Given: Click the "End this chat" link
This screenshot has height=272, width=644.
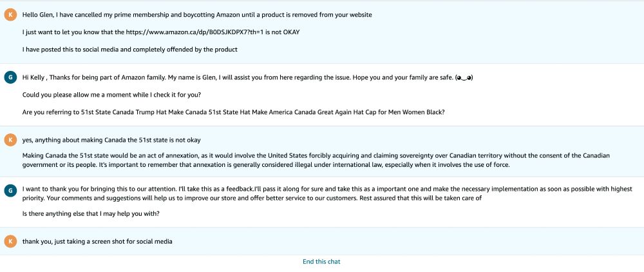Looking at the screenshot, I should [x=321, y=262].
